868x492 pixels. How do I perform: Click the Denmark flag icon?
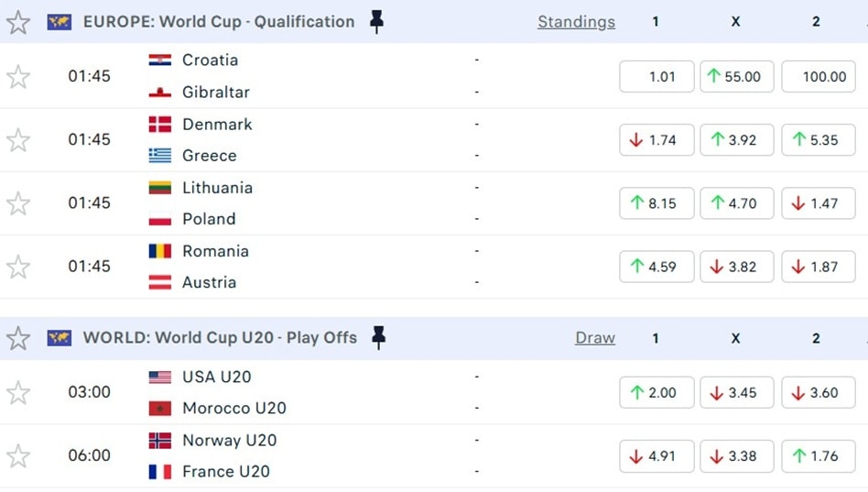[159, 125]
